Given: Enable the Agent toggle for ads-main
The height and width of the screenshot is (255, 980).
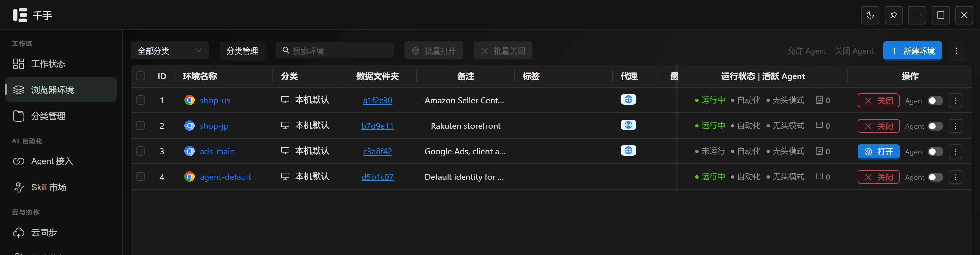Looking at the screenshot, I should click(936, 152).
